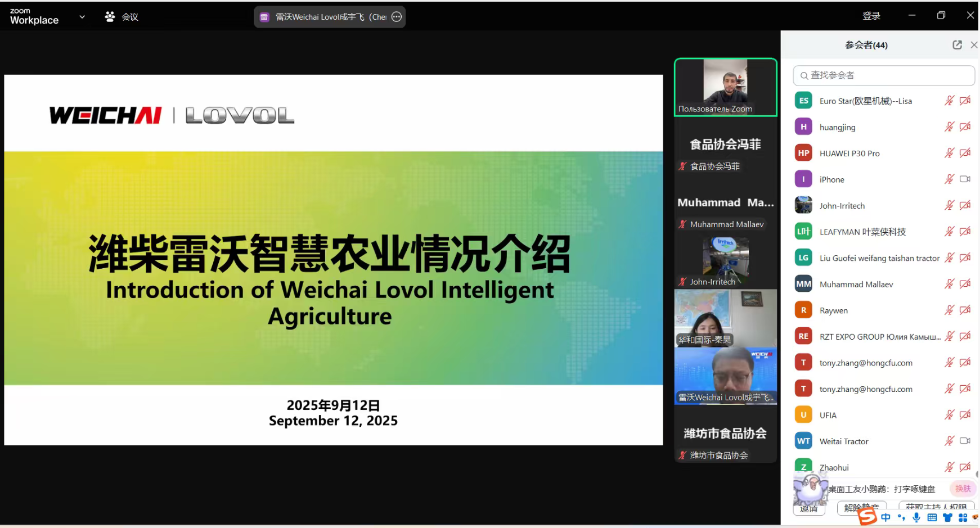Click muted mic icon beside UFIA
This screenshot has height=528, width=980.
tap(949, 415)
